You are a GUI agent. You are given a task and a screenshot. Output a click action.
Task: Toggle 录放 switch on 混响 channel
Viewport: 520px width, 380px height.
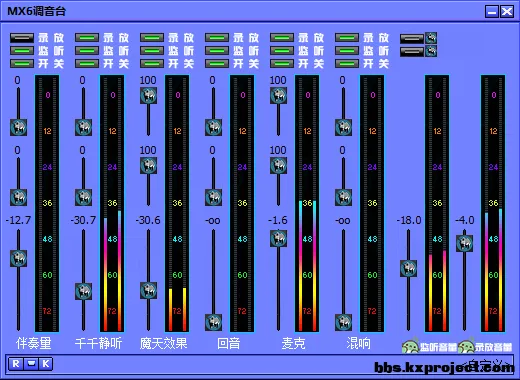pyautogui.click(x=347, y=38)
